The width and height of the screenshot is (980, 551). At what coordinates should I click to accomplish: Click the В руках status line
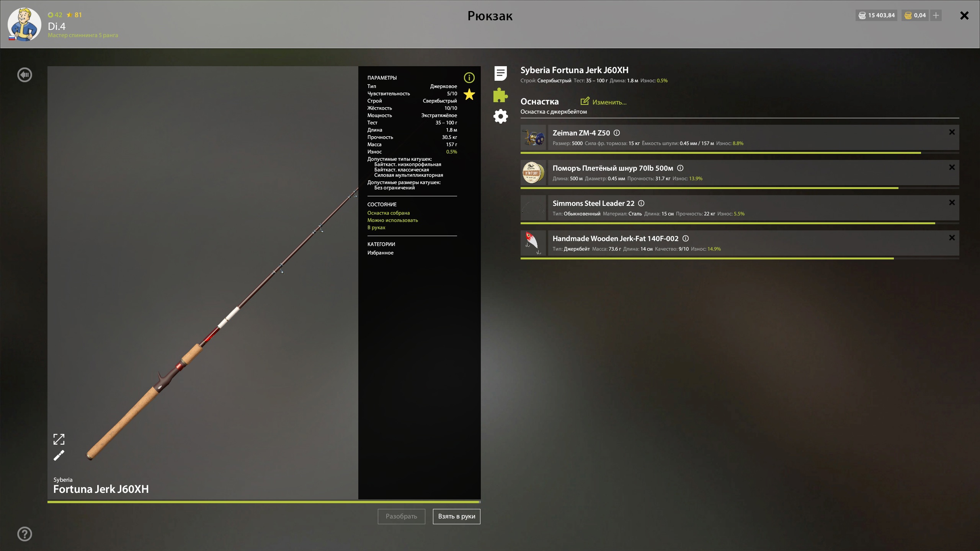pyautogui.click(x=376, y=227)
